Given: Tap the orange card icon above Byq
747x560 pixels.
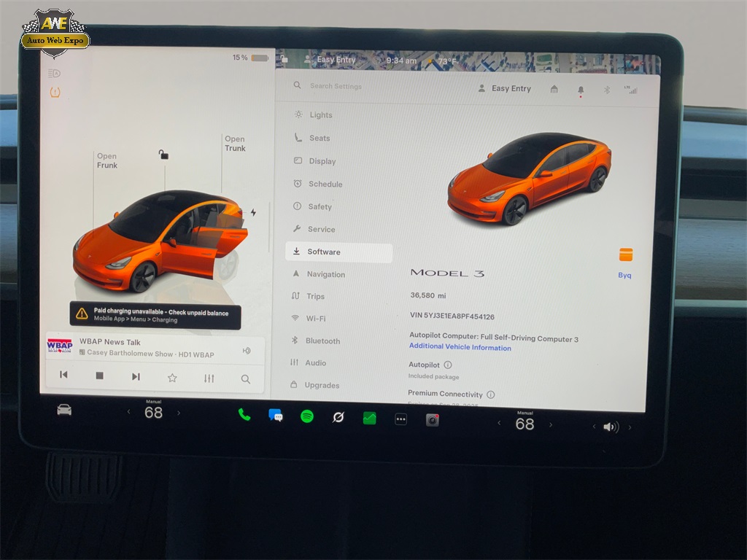Looking at the screenshot, I should click(626, 254).
